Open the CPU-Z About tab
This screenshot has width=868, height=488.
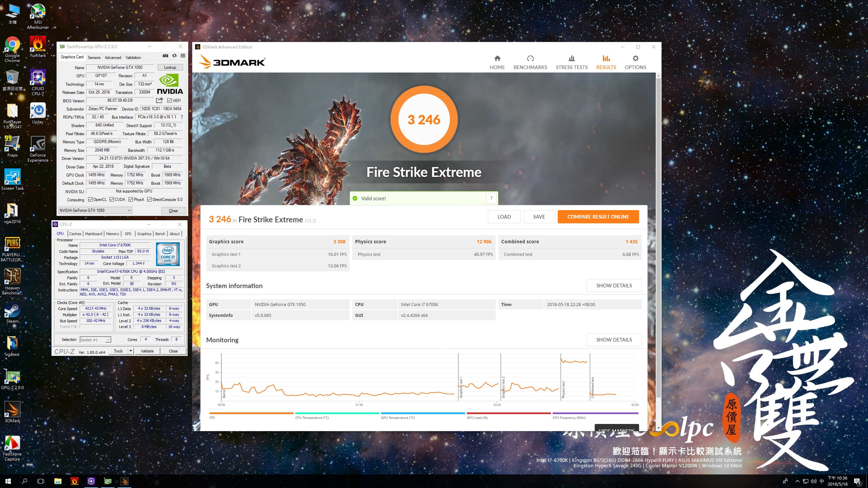coord(175,234)
